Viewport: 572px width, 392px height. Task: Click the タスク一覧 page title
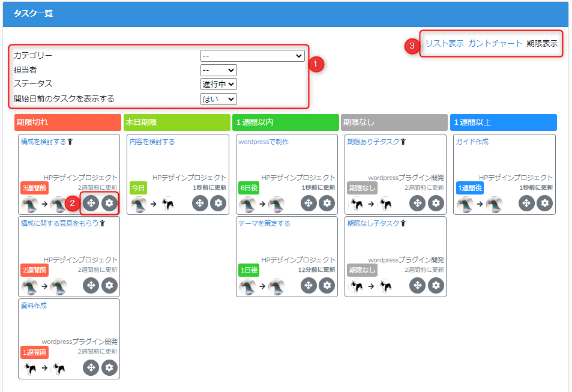(33, 13)
